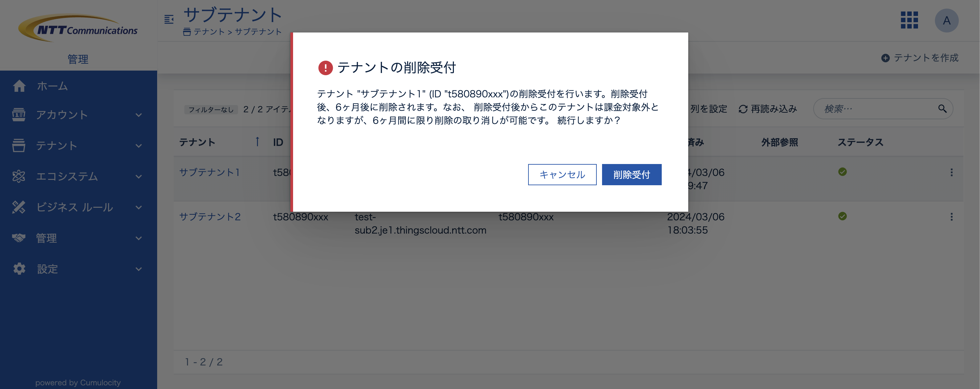Open the application switcher grid icon
980x389 pixels.
point(909,20)
